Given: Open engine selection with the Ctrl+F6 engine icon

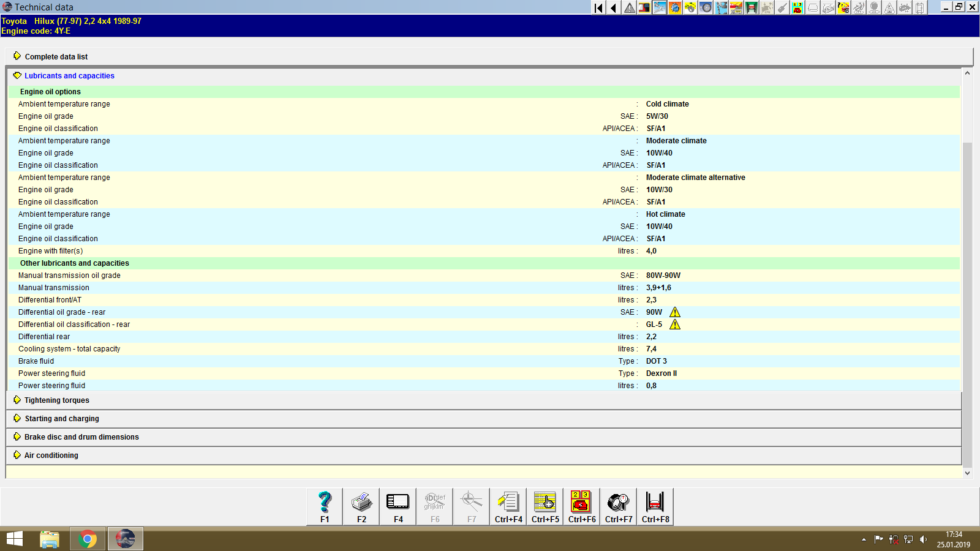Looking at the screenshot, I should [581, 506].
